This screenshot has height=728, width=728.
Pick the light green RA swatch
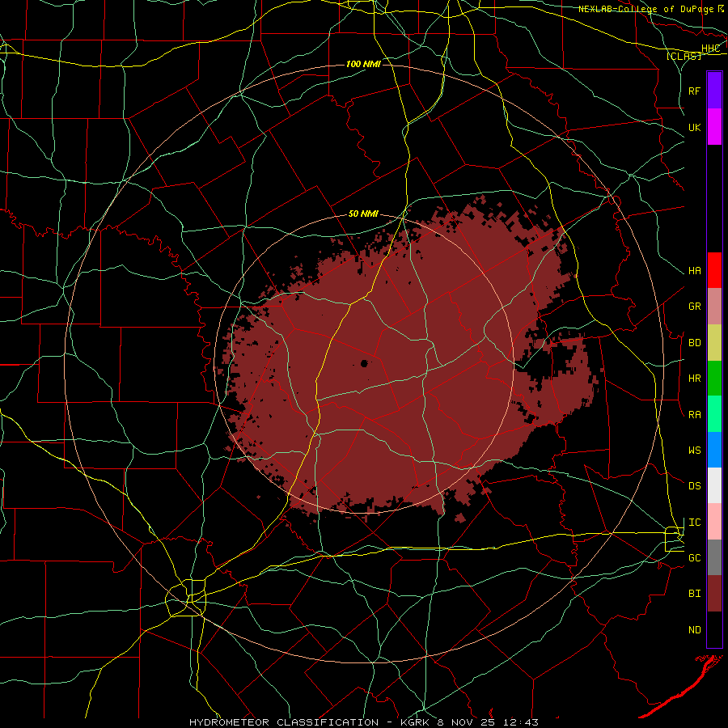coord(714,414)
